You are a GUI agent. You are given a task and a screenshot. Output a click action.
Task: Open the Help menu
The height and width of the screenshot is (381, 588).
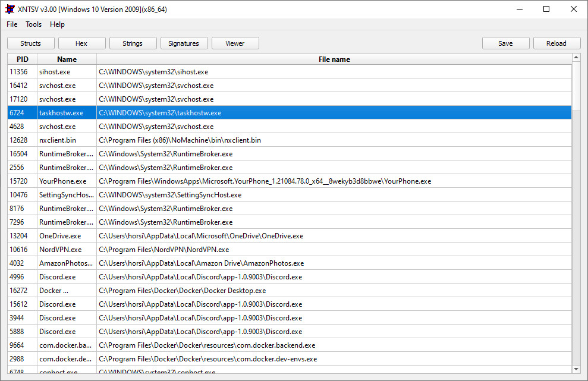[x=58, y=24]
